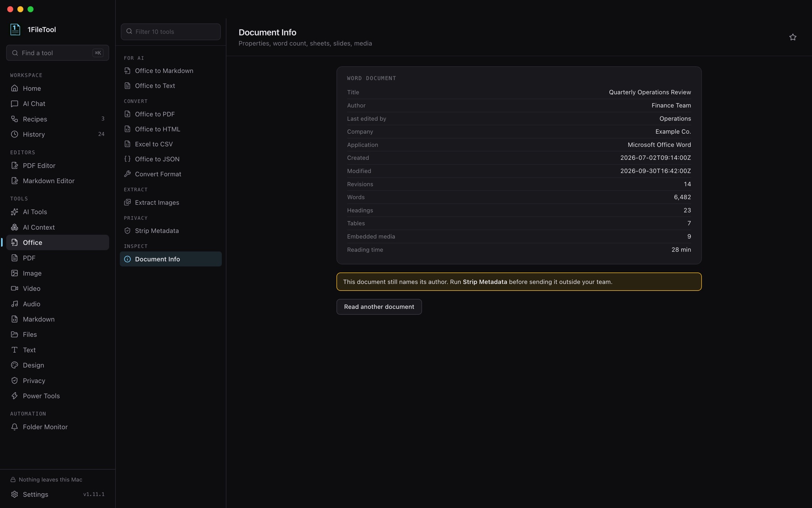
Task: Open Office to PDF tool
Action: (x=170, y=114)
